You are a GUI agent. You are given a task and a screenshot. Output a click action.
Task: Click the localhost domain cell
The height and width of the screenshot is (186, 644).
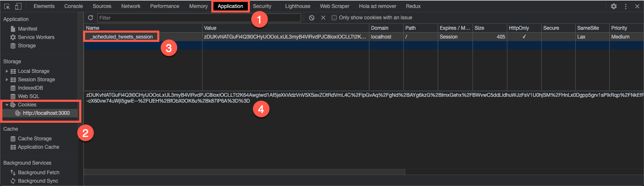click(x=386, y=36)
